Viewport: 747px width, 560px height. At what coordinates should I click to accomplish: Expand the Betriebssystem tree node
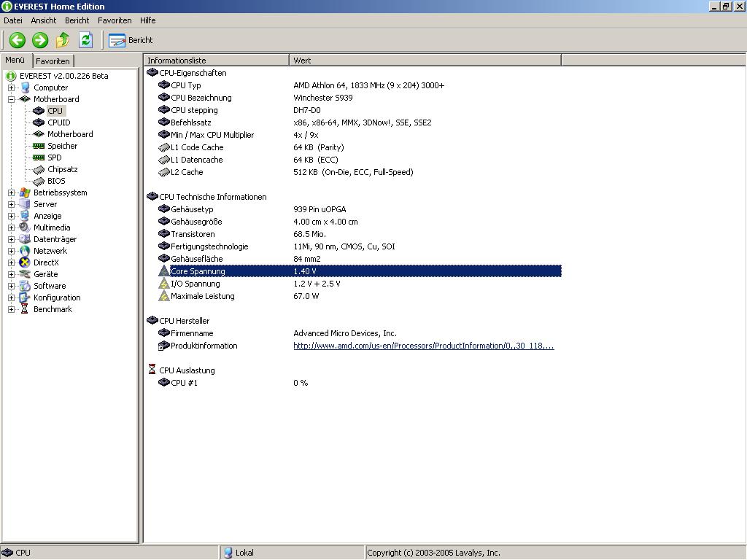[x=12, y=192]
